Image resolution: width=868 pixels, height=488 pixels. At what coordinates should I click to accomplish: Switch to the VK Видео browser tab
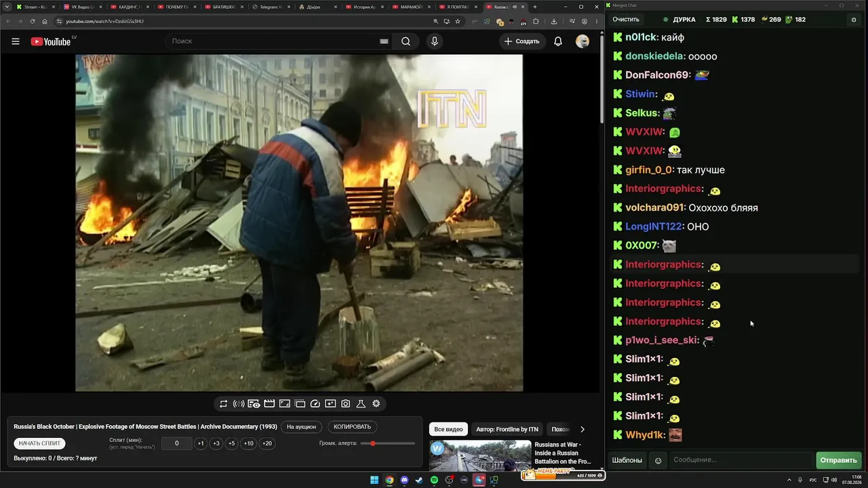click(x=82, y=7)
